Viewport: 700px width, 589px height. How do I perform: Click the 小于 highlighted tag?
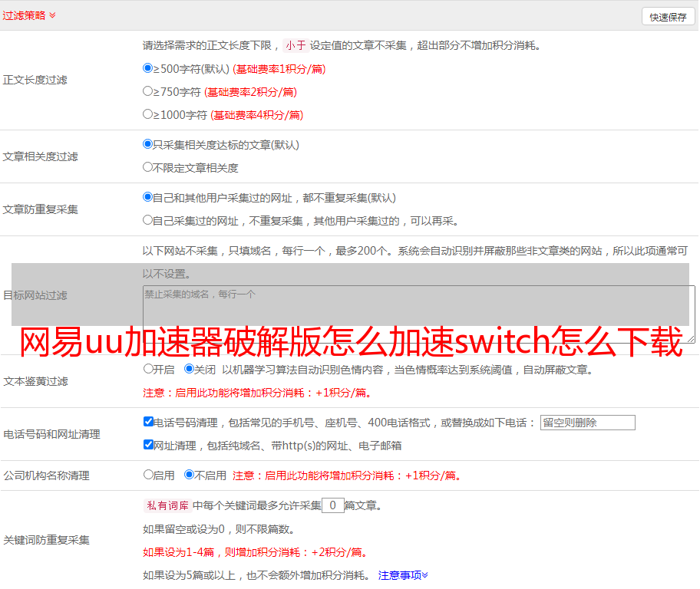(296, 45)
